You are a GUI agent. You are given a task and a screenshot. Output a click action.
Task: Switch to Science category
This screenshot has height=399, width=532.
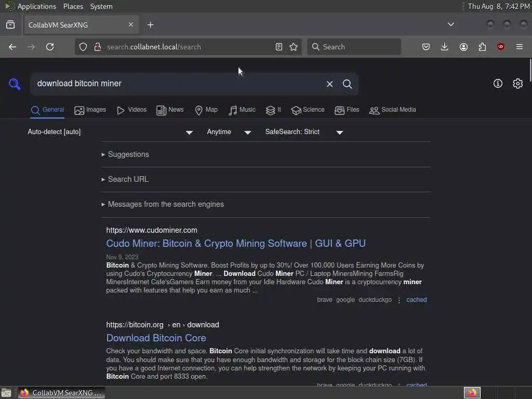coord(308,110)
